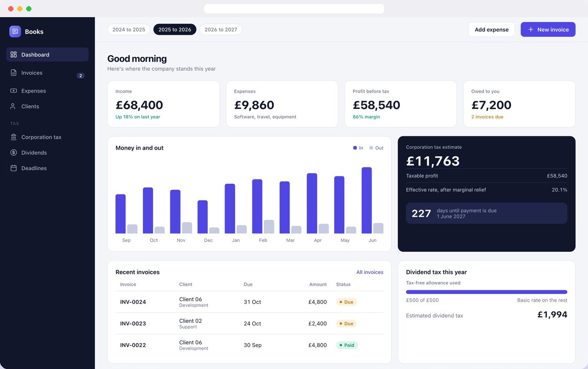Go to Invoices in the sidebar
Image resolution: width=588 pixels, height=369 pixels.
[x=47, y=73]
